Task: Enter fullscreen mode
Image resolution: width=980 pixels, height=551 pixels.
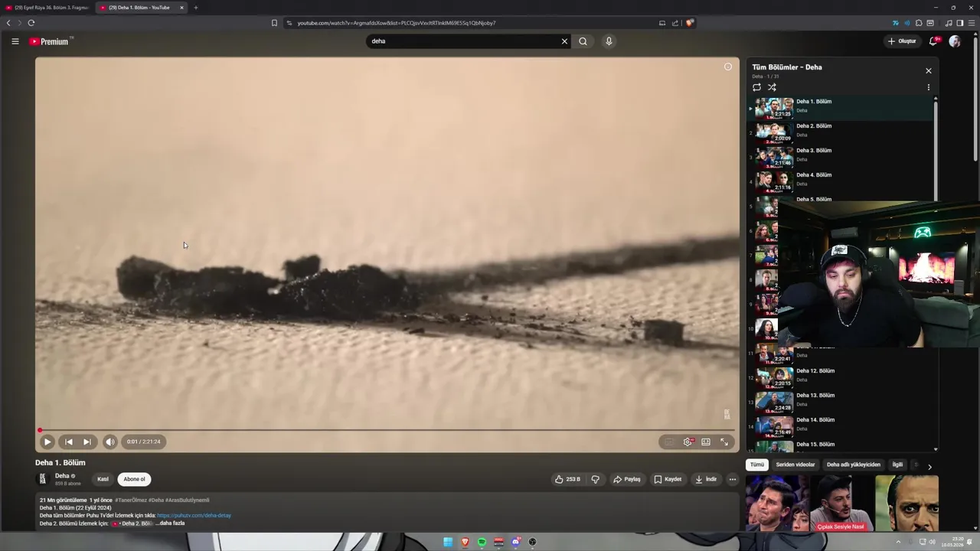Action: coord(724,442)
